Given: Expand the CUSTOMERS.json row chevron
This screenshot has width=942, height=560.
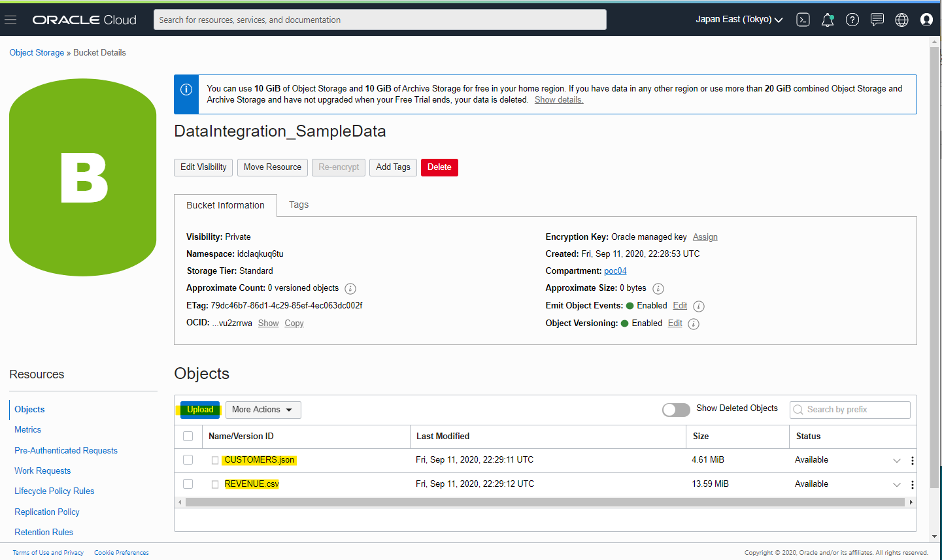Looking at the screenshot, I should [897, 460].
